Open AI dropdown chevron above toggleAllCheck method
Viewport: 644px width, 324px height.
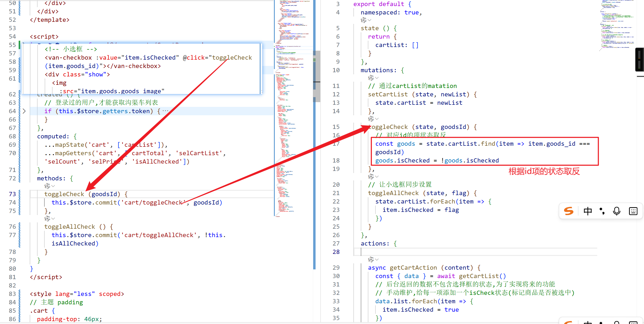tap(53, 219)
